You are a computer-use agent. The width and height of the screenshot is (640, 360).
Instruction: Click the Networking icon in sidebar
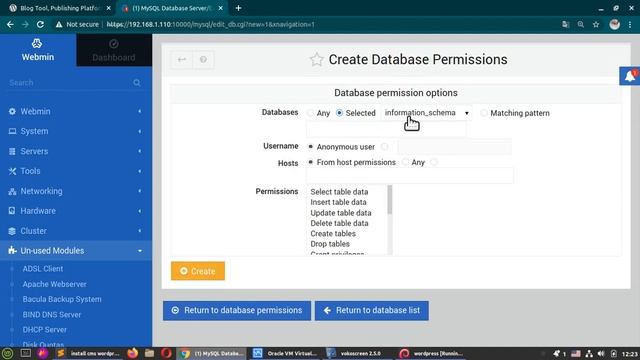[x=12, y=191]
